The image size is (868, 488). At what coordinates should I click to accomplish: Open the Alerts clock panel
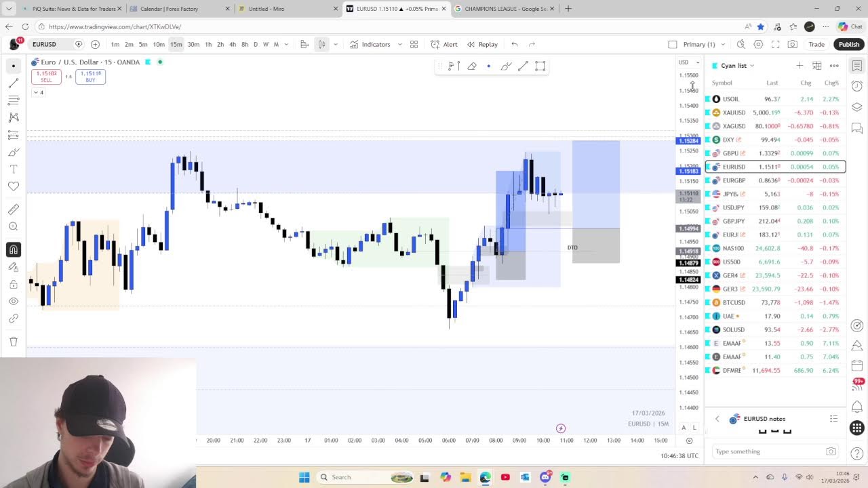click(857, 86)
